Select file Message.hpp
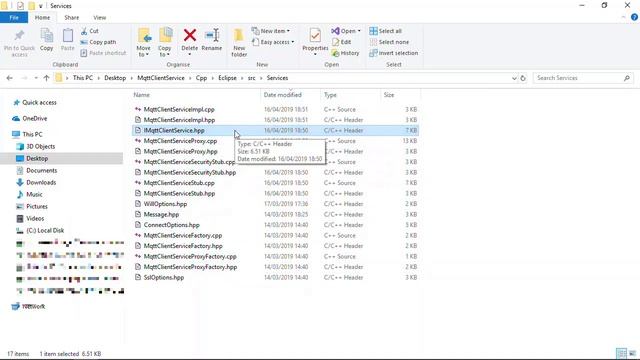The height and width of the screenshot is (360, 640). (161, 215)
